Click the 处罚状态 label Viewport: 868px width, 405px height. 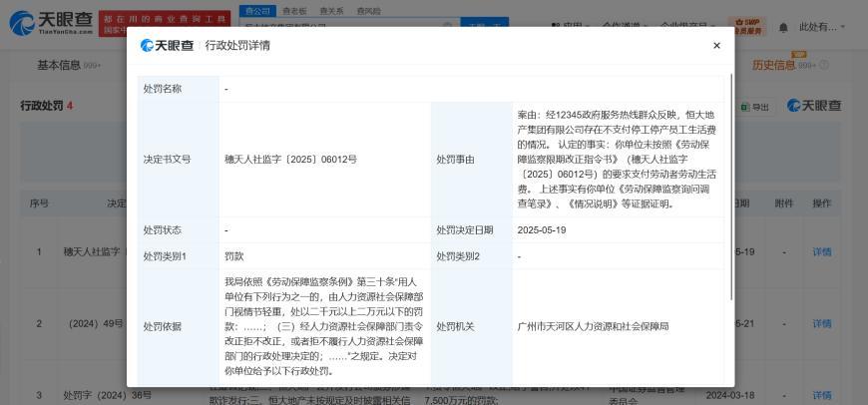coord(163,230)
